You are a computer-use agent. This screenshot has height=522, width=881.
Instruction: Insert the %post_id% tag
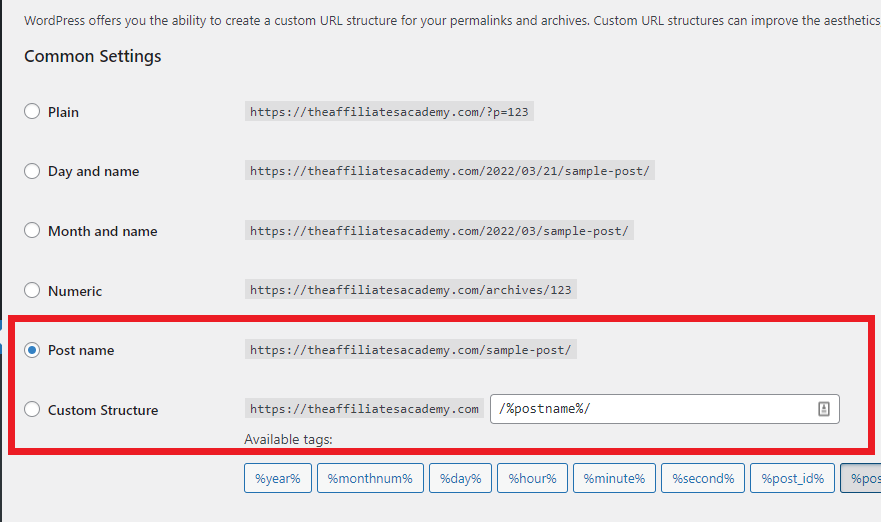click(792, 478)
